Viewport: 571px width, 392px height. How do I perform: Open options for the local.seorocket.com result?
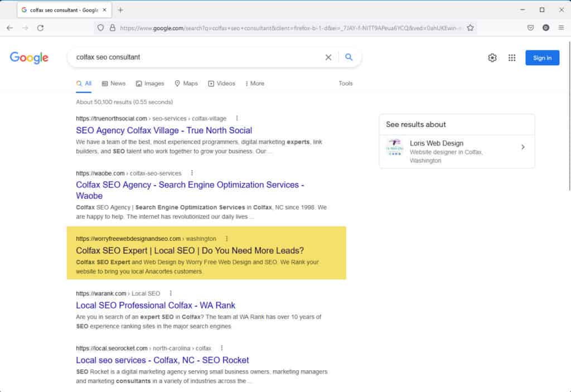pos(221,348)
